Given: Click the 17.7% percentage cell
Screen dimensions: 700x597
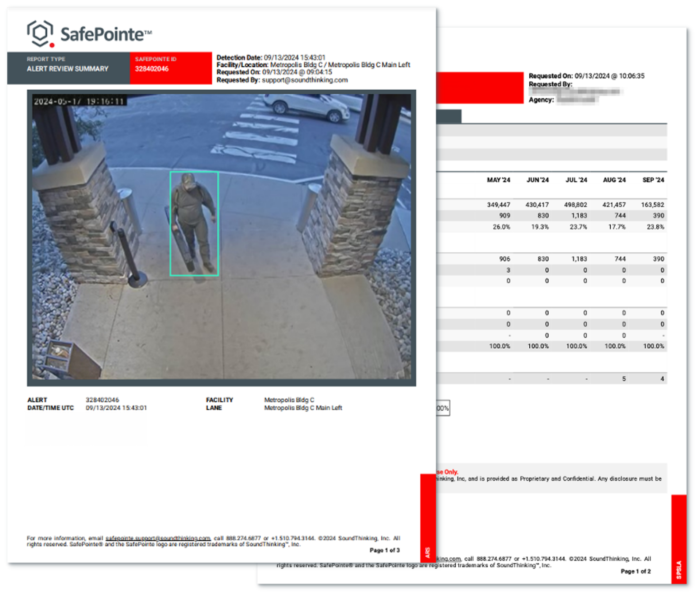Looking at the screenshot, I should [617, 227].
